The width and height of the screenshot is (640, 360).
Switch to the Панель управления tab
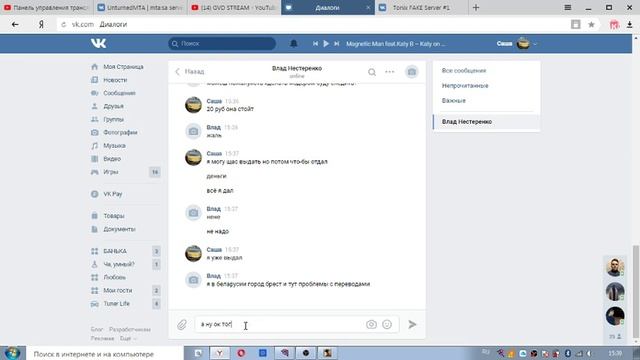[x=46, y=7]
